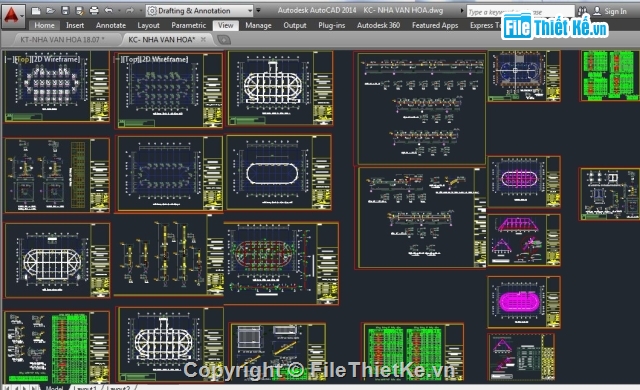Click the Save icon in quick access

(x=65, y=11)
